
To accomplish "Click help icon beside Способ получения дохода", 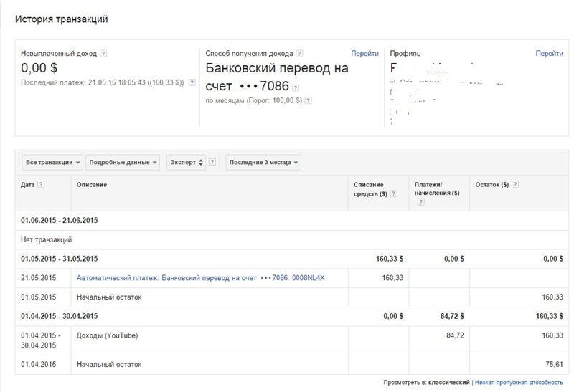I will tap(299, 54).
